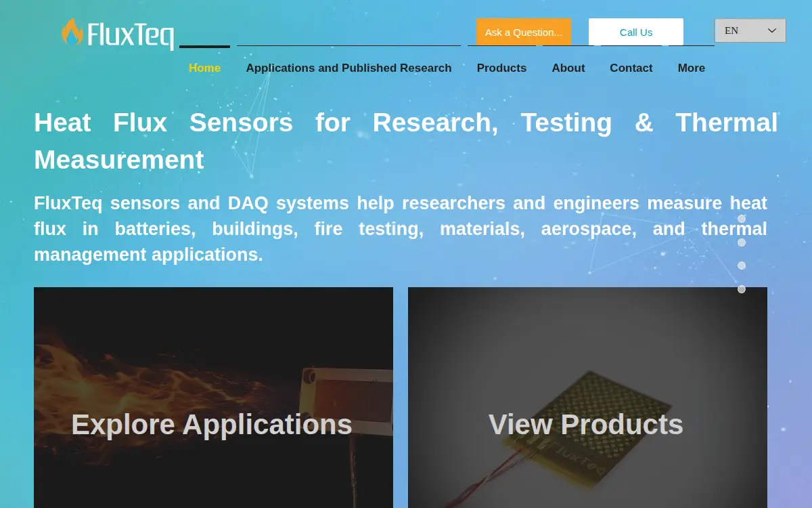Open the Products menu item
Image resolution: width=812 pixels, height=508 pixels.
[501, 68]
